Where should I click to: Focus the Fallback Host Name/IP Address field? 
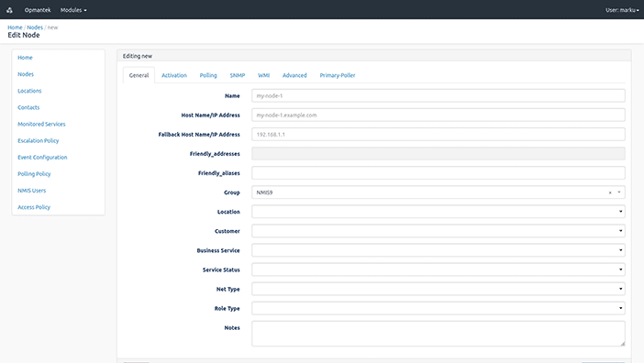(439, 134)
